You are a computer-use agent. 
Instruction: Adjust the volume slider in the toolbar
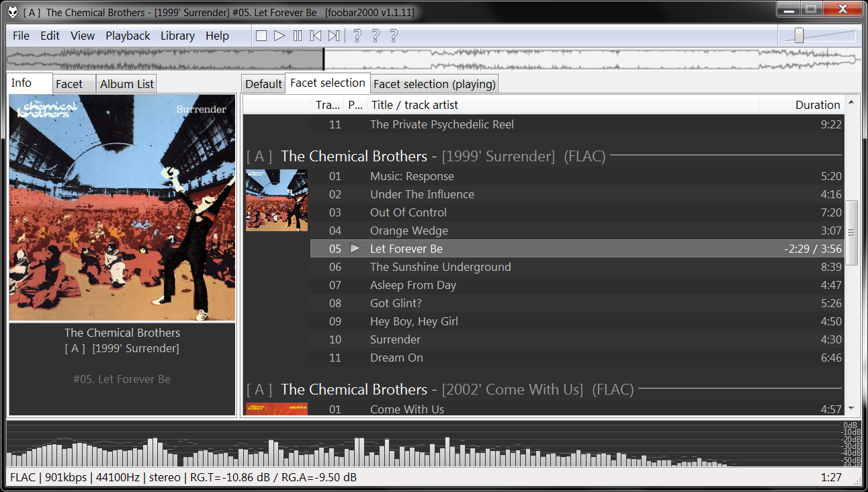tap(799, 36)
